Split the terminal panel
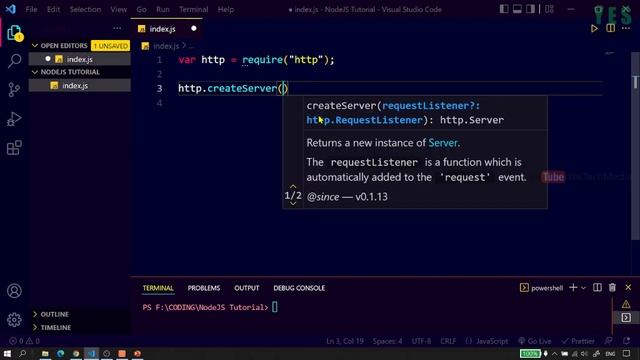640x360 pixels. 597,288
